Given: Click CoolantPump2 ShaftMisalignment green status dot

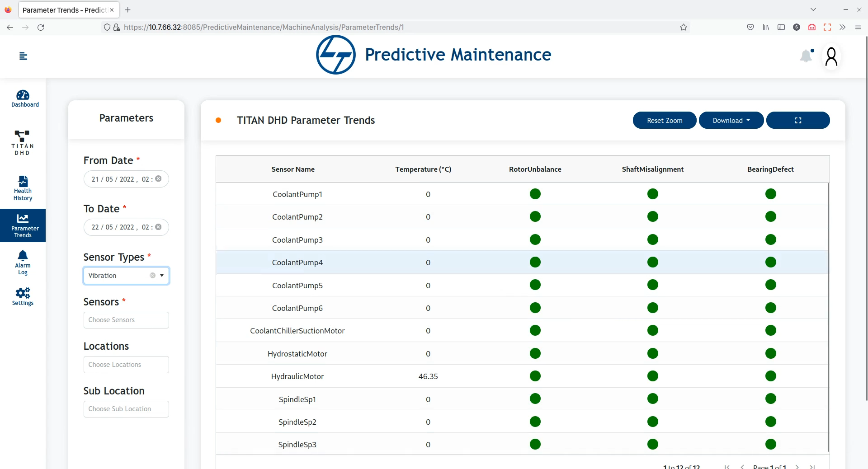Looking at the screenshot, I should click(x=653, y=216).
